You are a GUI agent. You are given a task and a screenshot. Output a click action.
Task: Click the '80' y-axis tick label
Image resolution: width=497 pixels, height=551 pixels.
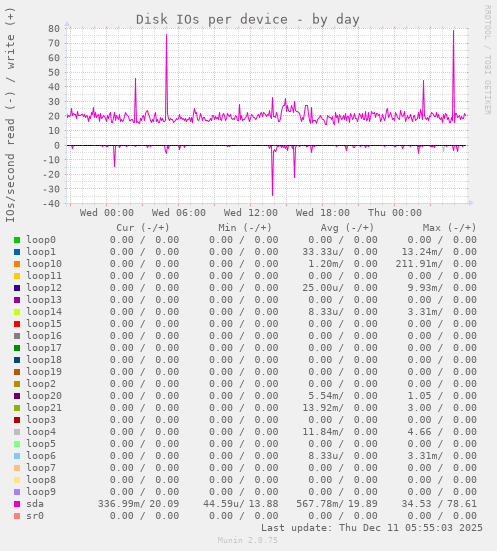click(x=54, y=28)
